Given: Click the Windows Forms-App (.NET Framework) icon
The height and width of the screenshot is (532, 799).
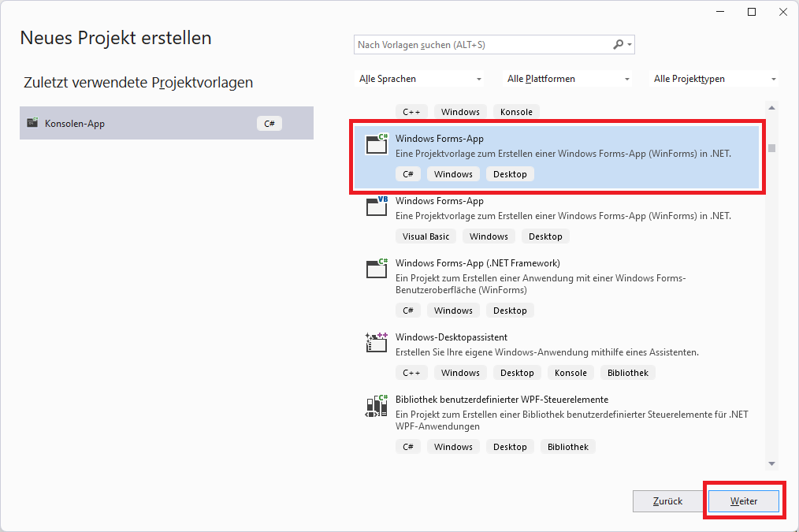Looking at the screenshot, I should (377, 268).
